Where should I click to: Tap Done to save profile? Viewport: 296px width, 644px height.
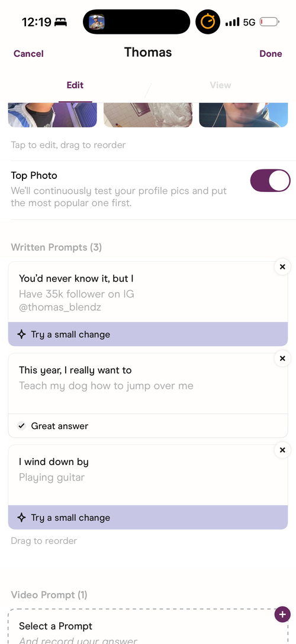(271, 54)
